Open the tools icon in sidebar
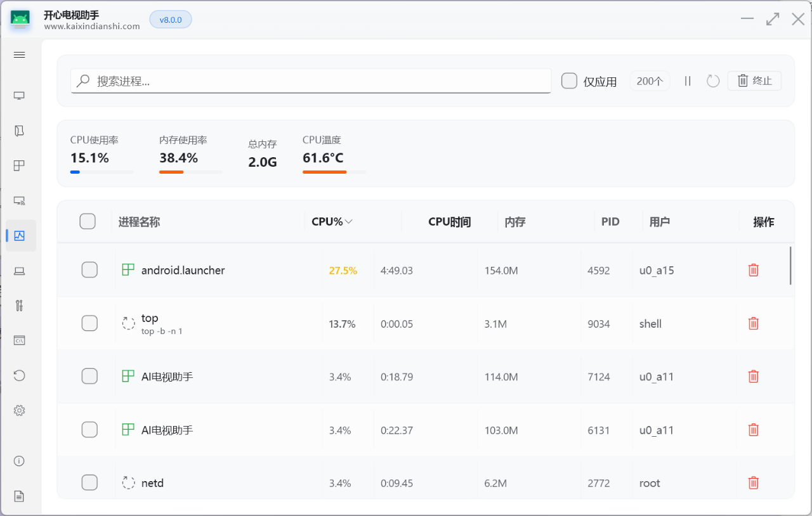 click(19, 306)
